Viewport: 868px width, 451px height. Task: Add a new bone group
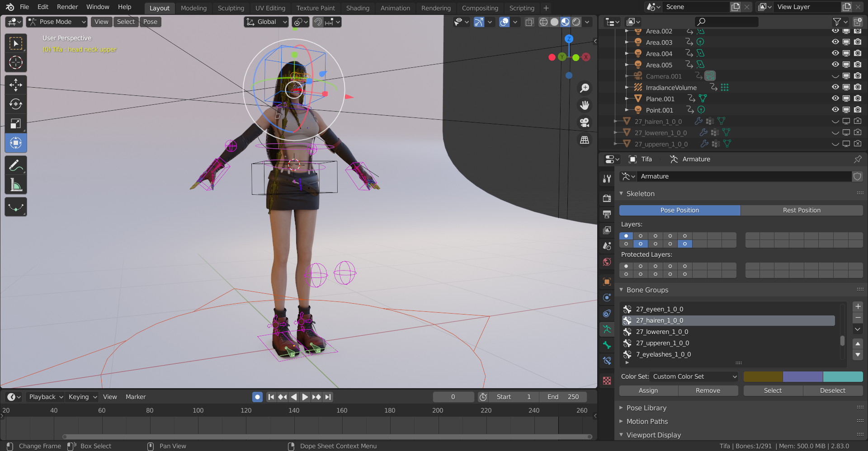click(858, 306)
